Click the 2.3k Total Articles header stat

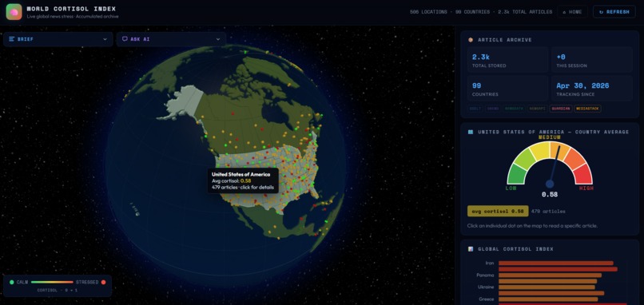tap(525, 12)
